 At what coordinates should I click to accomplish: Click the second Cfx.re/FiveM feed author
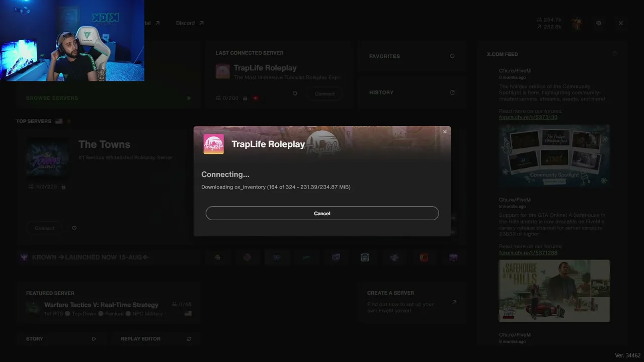(515, 200)
